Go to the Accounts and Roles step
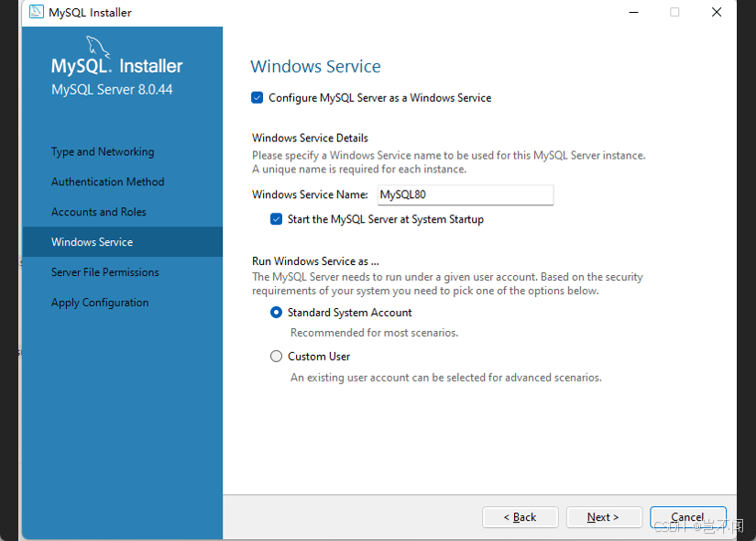 [98, 212]
